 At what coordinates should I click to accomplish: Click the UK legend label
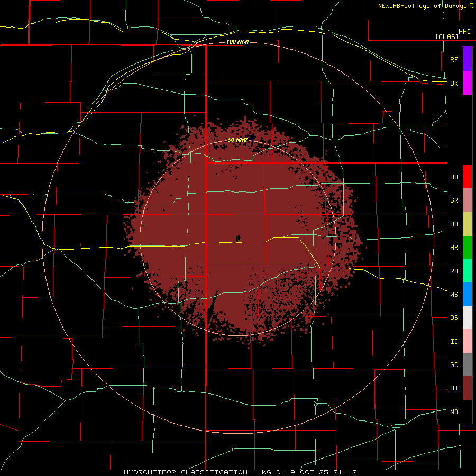[x=454, y=83]
